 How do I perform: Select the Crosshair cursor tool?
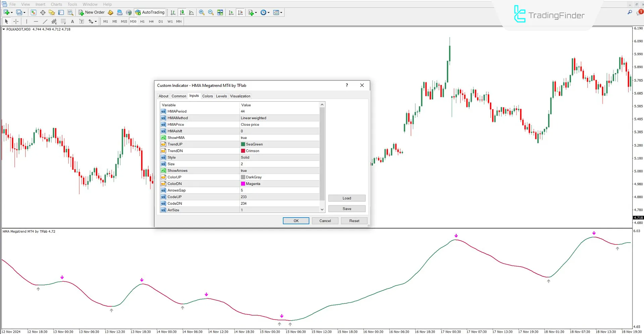pyautogui.click(x=16, y=21)
